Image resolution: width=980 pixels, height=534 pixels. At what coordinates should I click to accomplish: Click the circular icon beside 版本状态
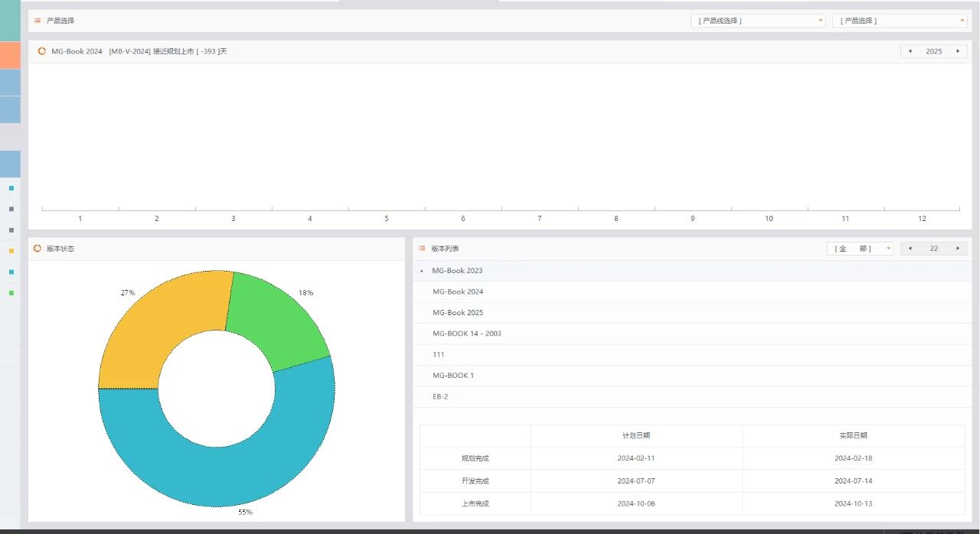(38, 249)
